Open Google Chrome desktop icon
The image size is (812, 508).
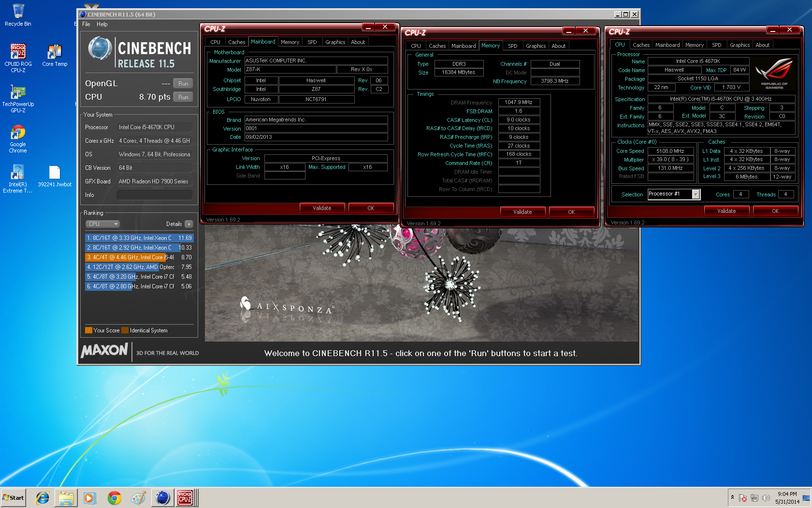coord(18,139)
